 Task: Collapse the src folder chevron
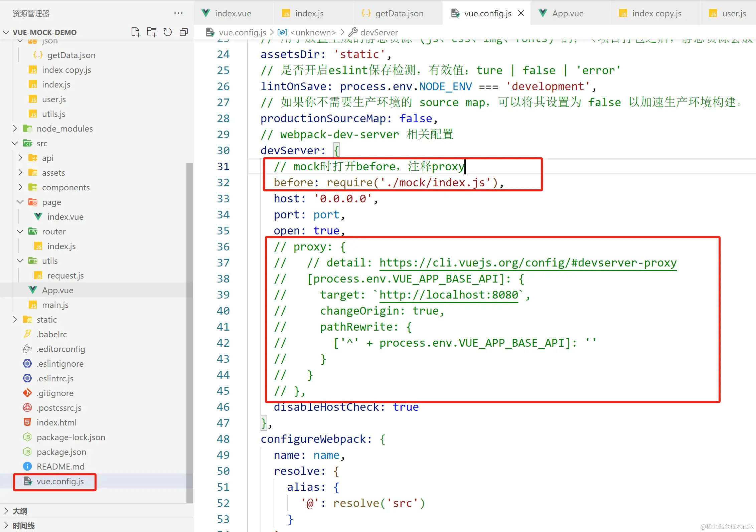click(15, 143)
